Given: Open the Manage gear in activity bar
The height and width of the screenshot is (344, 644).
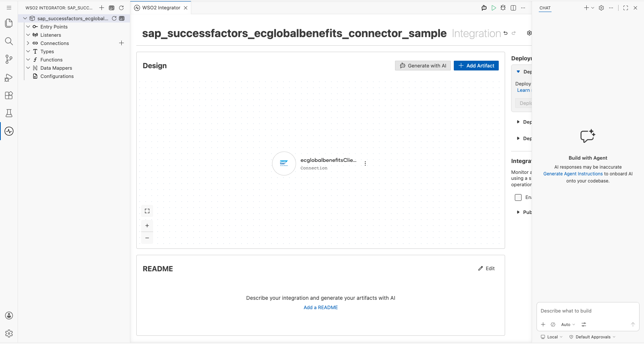Looking at the screenshot, I should (9, 334).
